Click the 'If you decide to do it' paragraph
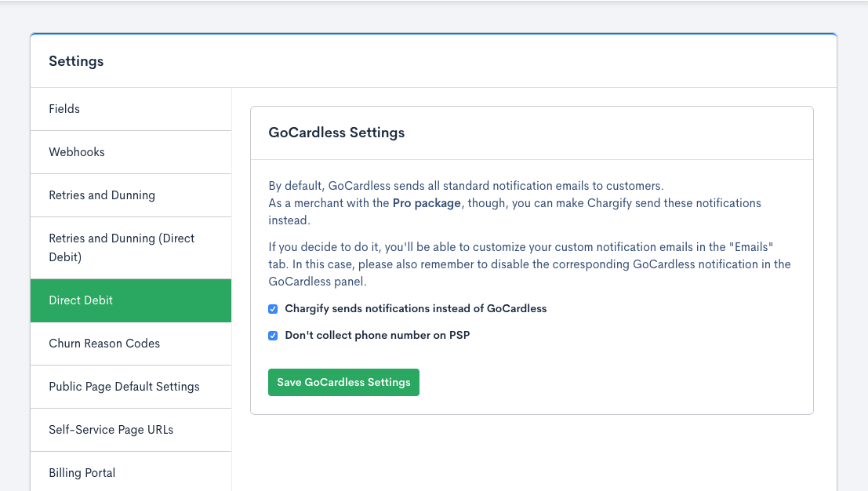 [x=530, y=264]
